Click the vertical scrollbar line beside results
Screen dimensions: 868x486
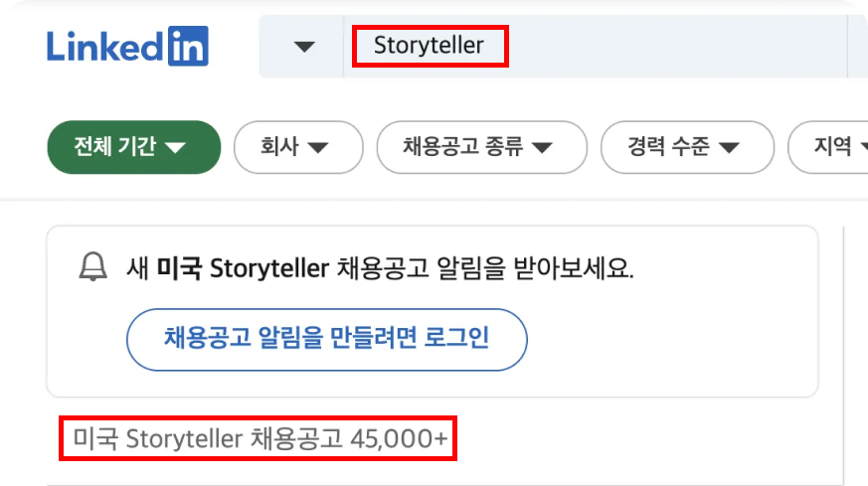click(843, 354)
